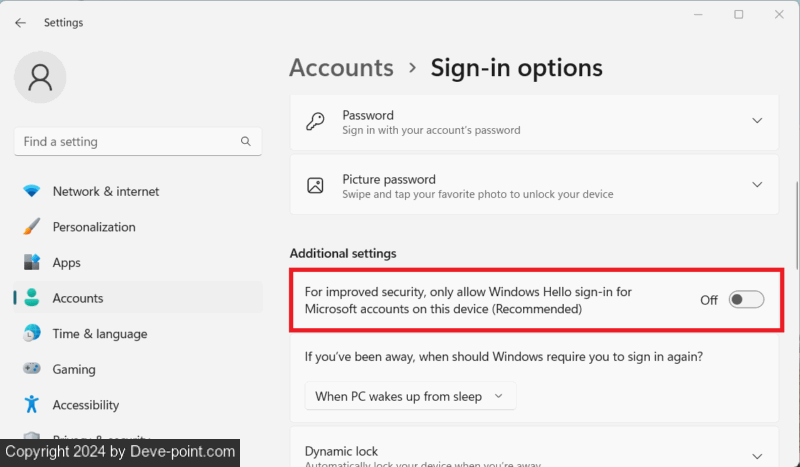
Task: Click the Personalization paintbrush icon
Action: coord(32,227)
